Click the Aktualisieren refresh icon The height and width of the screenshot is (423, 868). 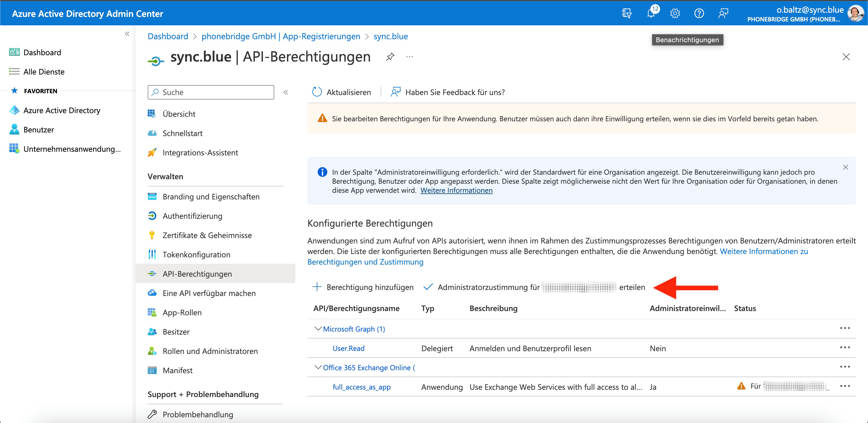(x=317, y=92)
